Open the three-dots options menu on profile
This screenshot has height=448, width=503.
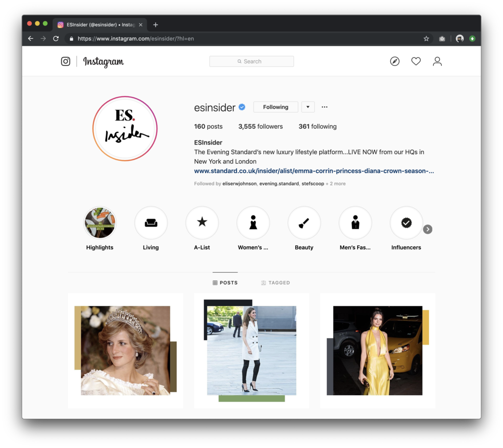[x=324, y=107]
